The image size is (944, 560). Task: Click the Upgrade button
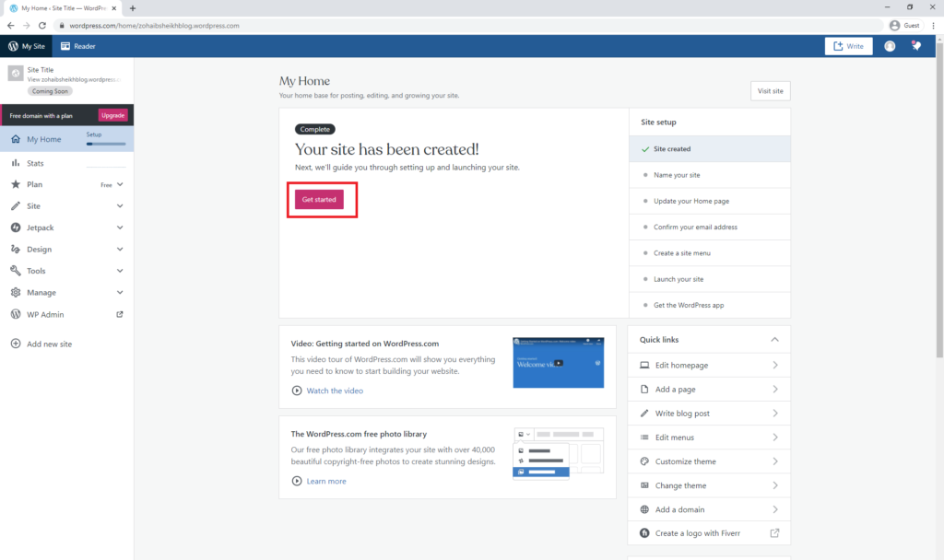point(112,115)
